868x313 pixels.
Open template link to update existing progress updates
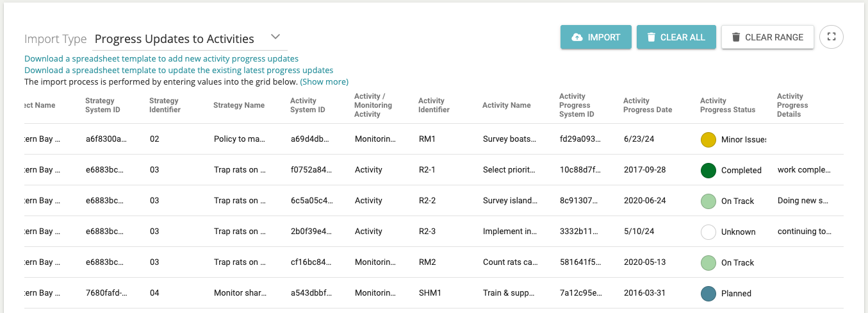[x=179, y=71]
